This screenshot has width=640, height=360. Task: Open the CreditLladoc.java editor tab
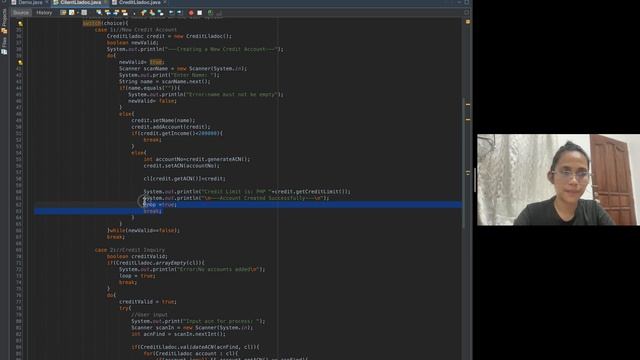(x=139, y=2)
